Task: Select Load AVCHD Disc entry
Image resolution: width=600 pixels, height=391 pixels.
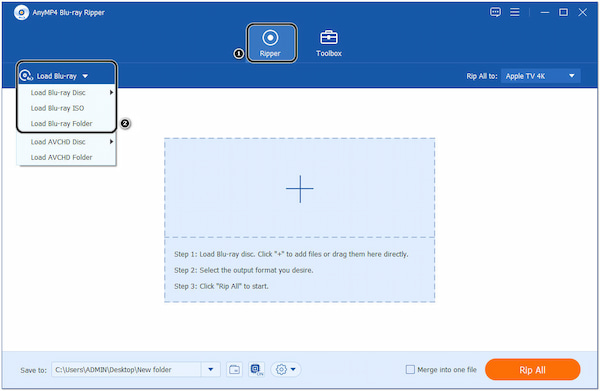Action: [66, 142]
